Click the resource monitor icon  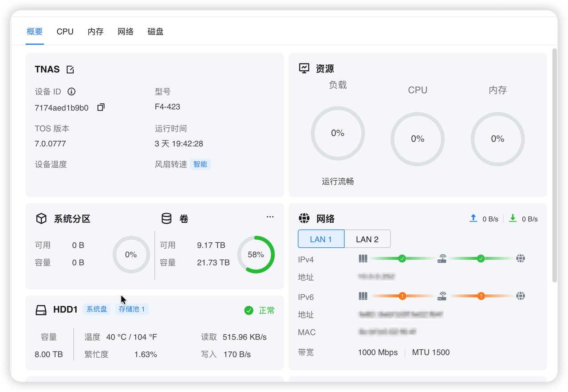point(304,68)
